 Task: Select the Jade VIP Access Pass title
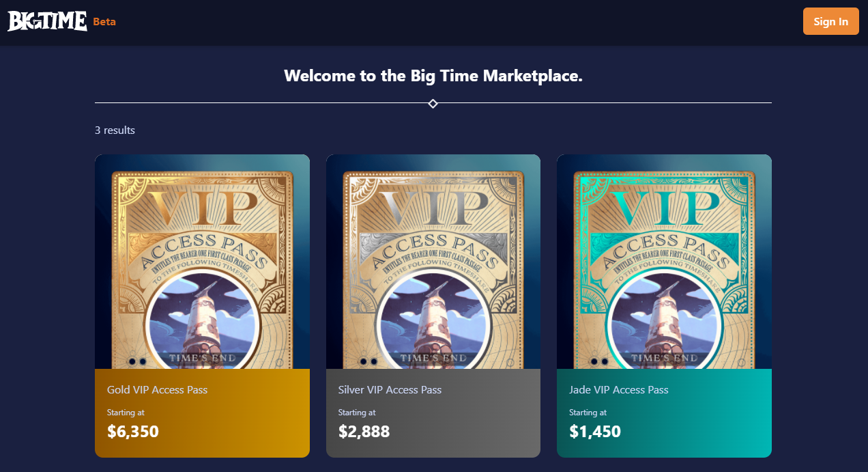[x=618, y=390]
